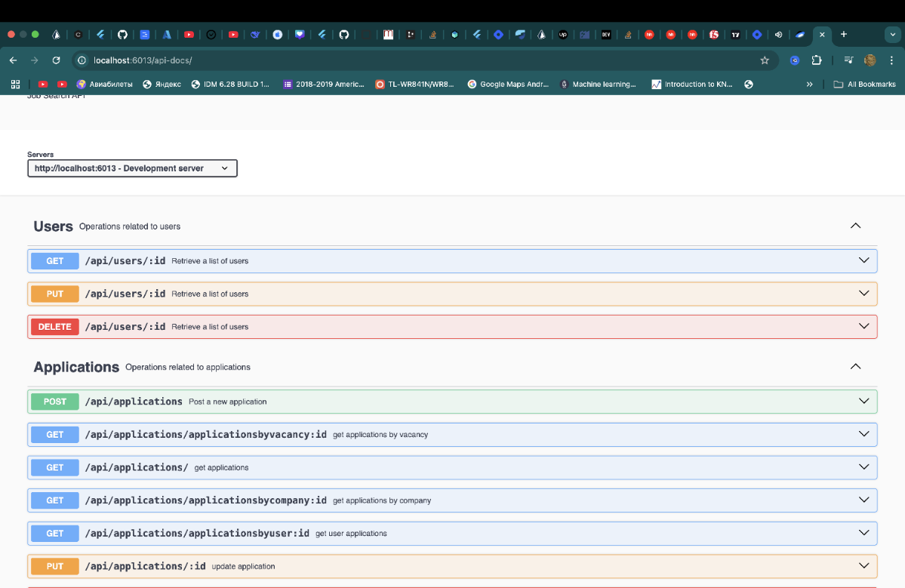Open the Servers dropdown
Viewport: 905px width, 588px height.
click(x=132, y=168)
